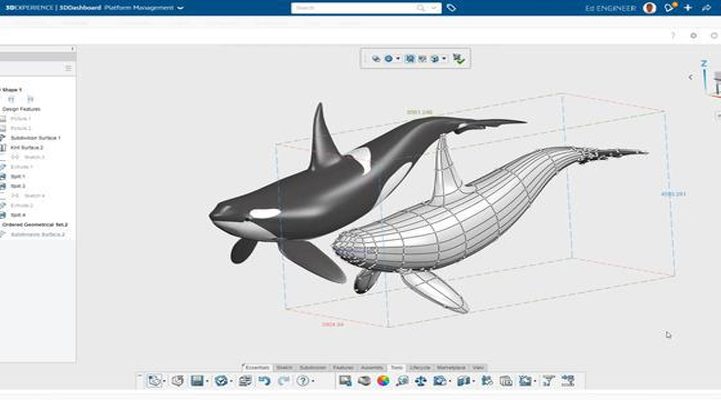
Task: Click the Save icon in bottom toolbar
Action: 197,381
